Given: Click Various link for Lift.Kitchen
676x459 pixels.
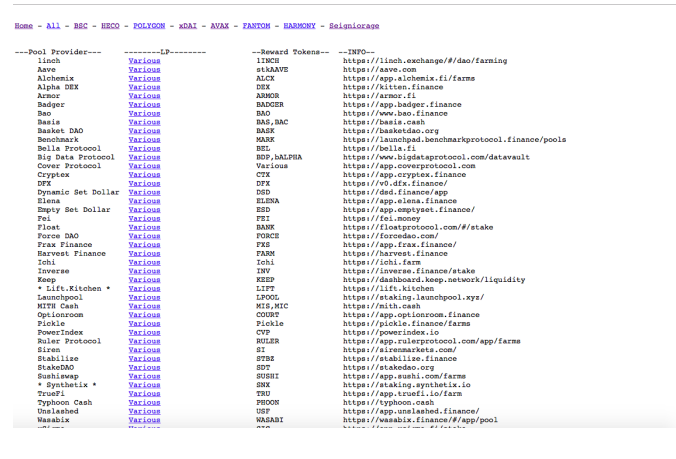Looking at the screenshot, I should tap(144, 289).
